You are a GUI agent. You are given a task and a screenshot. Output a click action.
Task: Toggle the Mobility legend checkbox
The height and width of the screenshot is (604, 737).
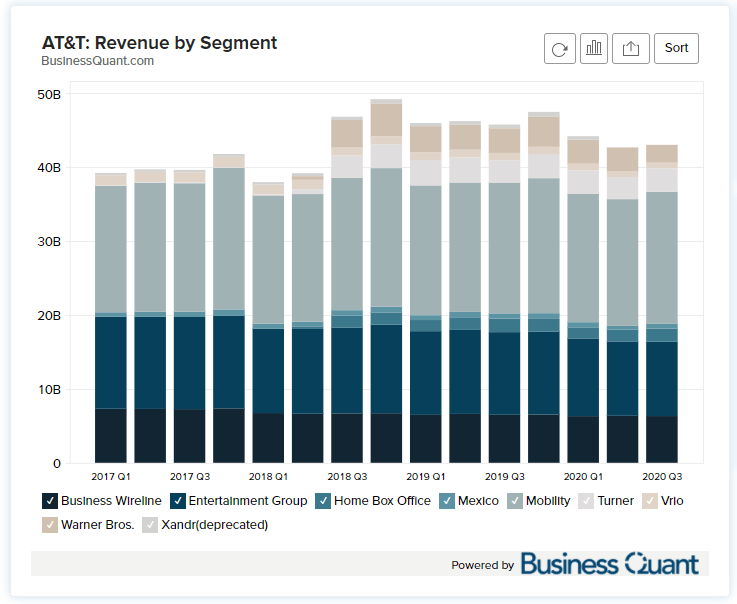[515, 501]
